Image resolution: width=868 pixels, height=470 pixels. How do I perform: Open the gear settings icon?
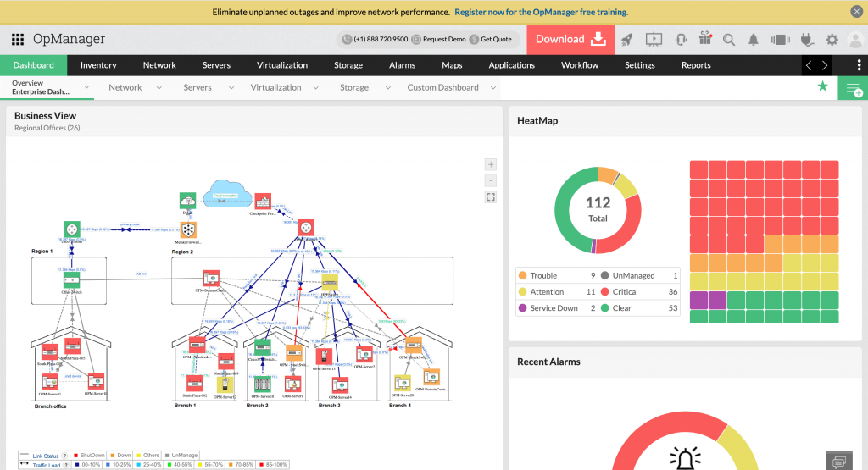click(832, 40)
